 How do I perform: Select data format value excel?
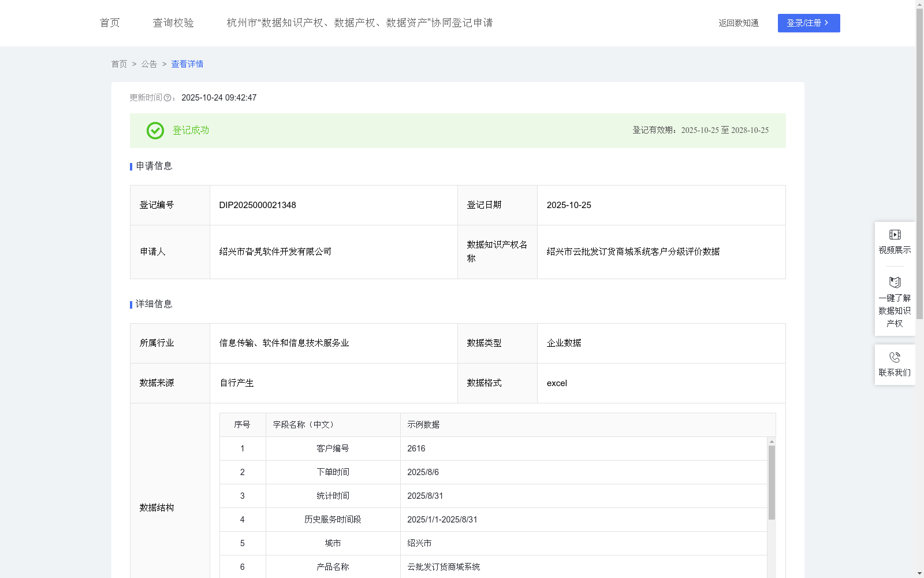[557, 383]
